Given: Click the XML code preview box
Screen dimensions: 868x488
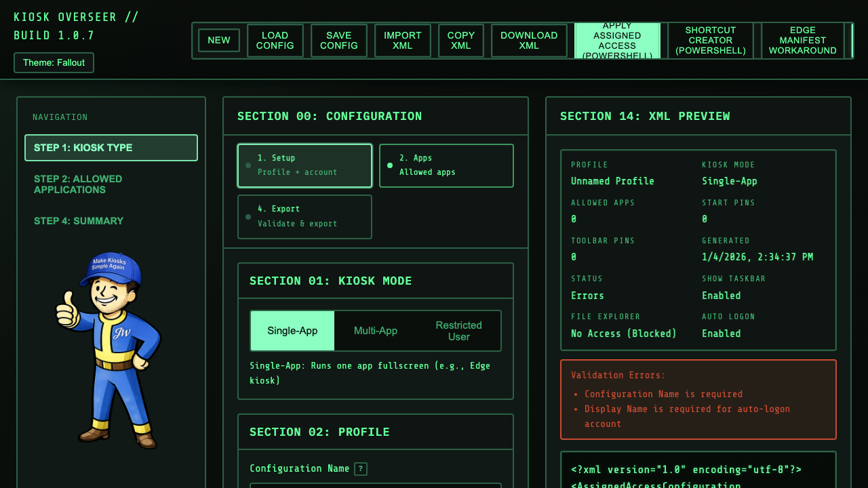Looking at the screenshot, I should [x=698, y=470].
